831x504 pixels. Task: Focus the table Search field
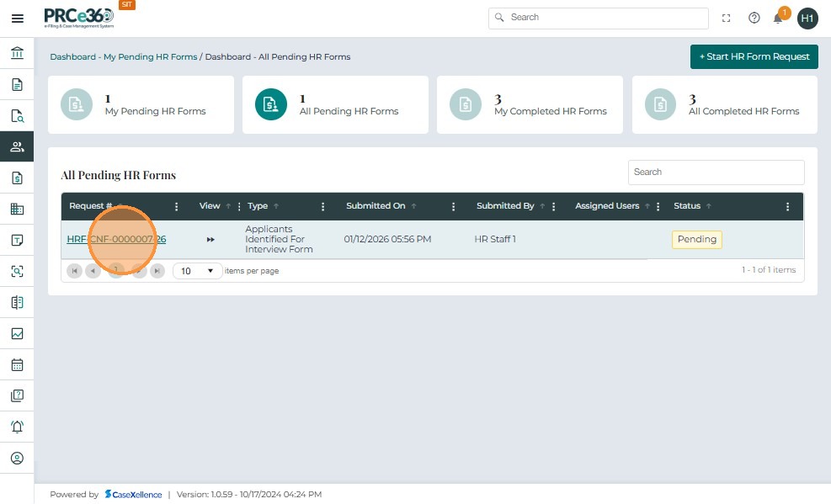(x=716, y=172)
